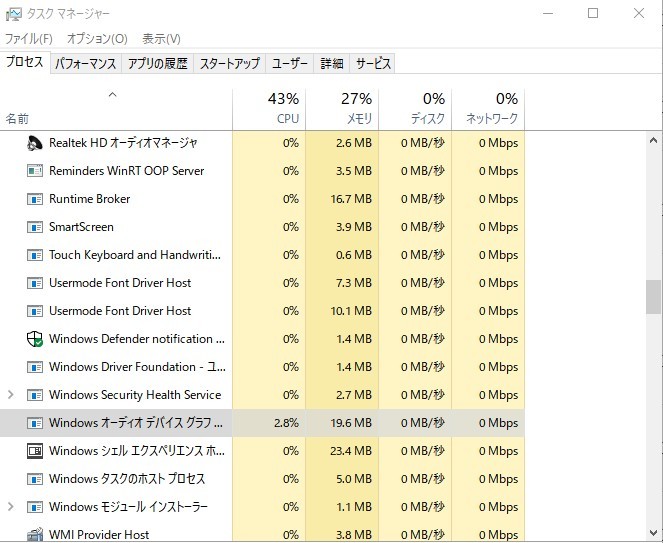Screen dimensions: 663x543
Task: Click the 2.8% CPU value
Action: [x=286, y=423]
